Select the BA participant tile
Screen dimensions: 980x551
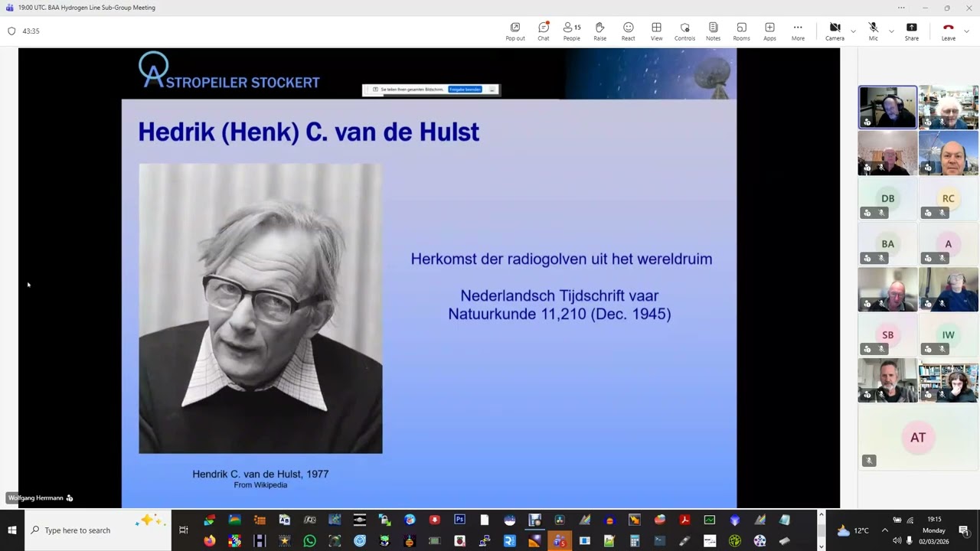887,244
